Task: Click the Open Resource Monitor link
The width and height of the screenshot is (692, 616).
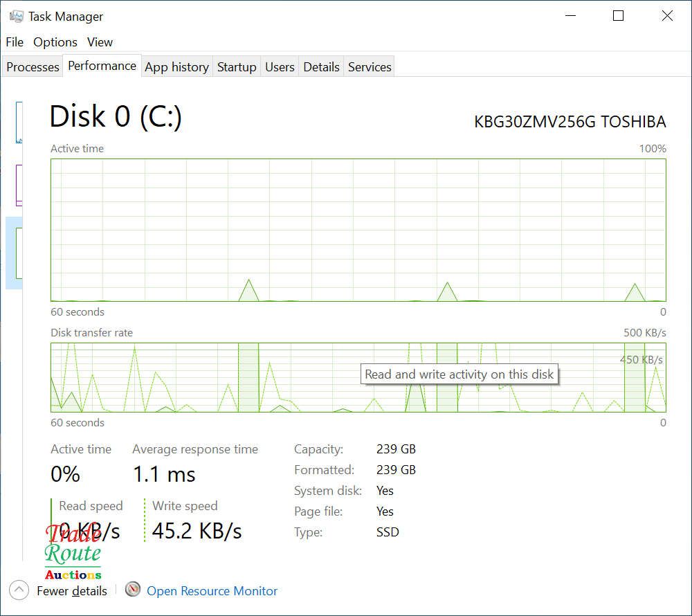Action: (212, 591)
